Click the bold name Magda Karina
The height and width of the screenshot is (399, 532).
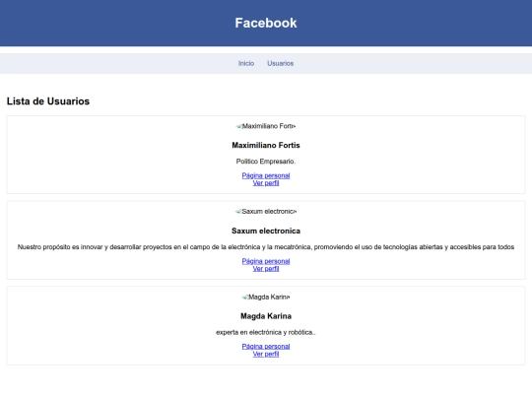(266, 316)
